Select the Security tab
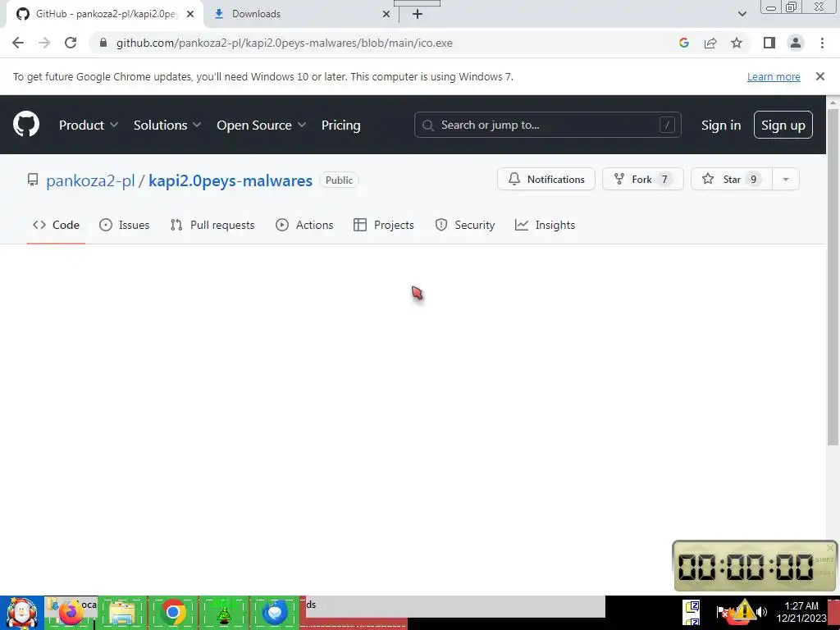The width and height of the screenshot is (840, 630). [464, 225]
